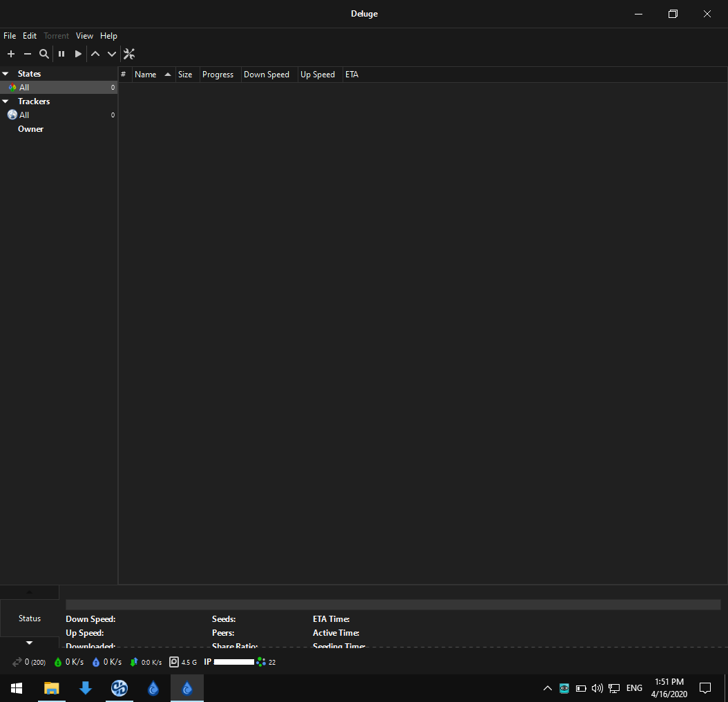Click the ENG language indicator

coord(634,688)
